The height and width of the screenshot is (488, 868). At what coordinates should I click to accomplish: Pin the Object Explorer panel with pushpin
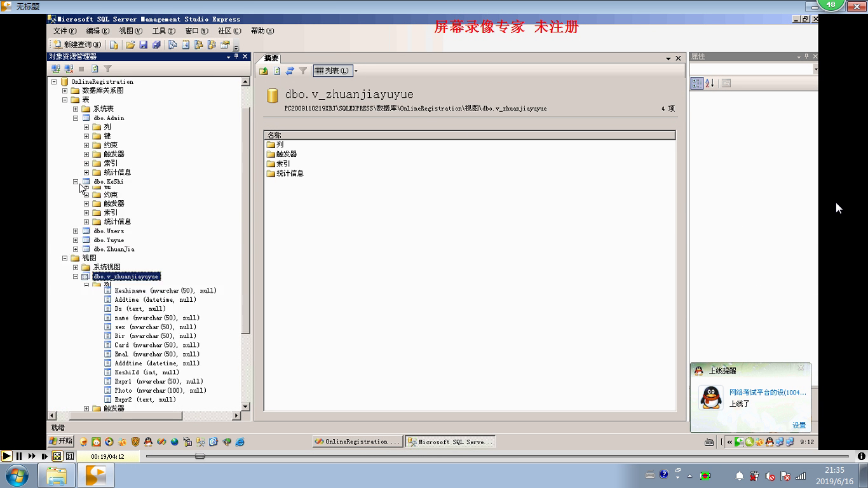pos(237,57)
